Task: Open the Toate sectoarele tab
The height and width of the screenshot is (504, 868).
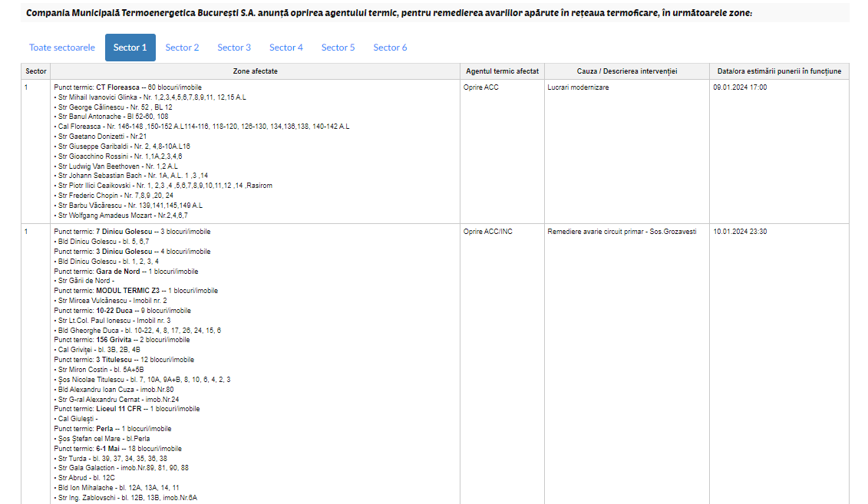Action: (62, 48)
